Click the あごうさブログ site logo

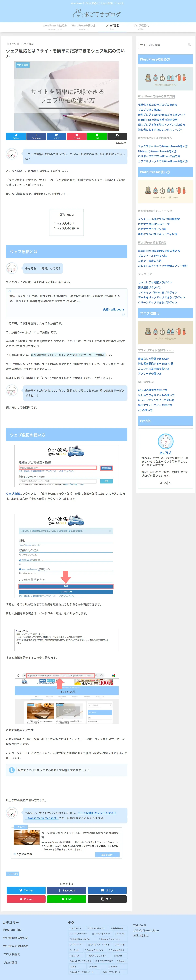97,14
